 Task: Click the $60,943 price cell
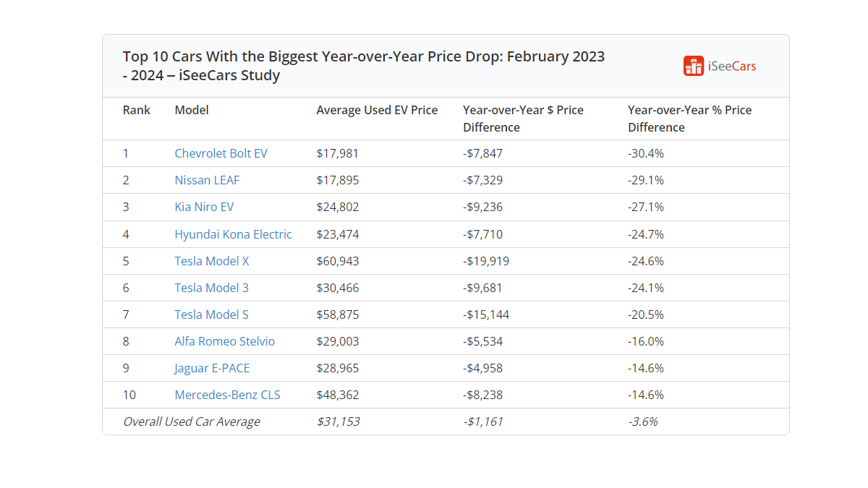(338, 261)
